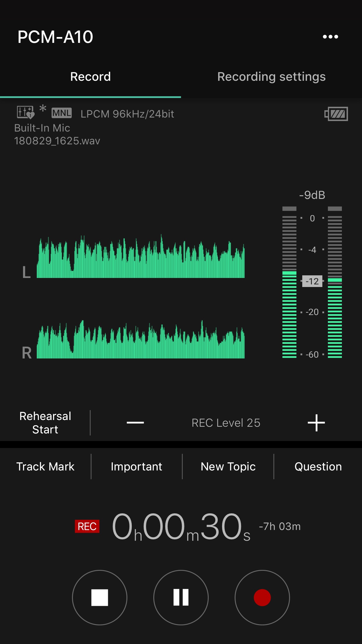Open the three-dot more options menu
362x644 pixels.
(x=330, y=37)
